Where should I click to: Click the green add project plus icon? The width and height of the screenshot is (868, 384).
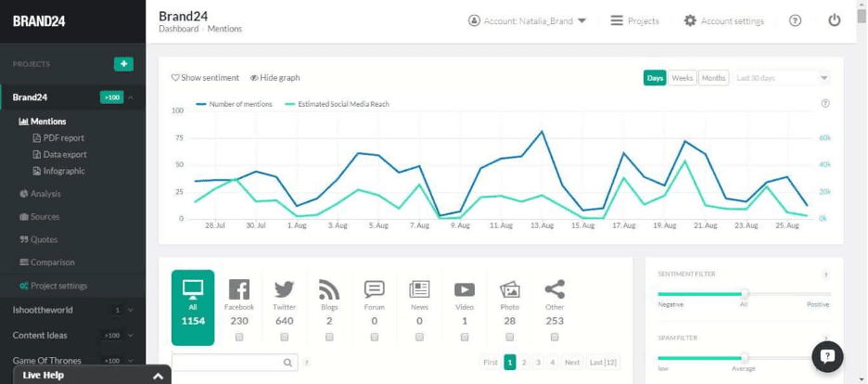point(123,64)
